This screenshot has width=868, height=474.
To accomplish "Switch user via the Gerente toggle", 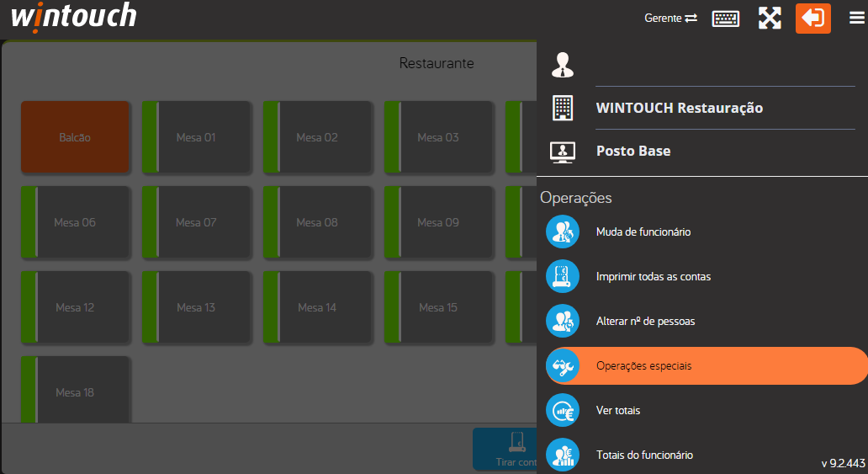I will click(x=670, y=19).
